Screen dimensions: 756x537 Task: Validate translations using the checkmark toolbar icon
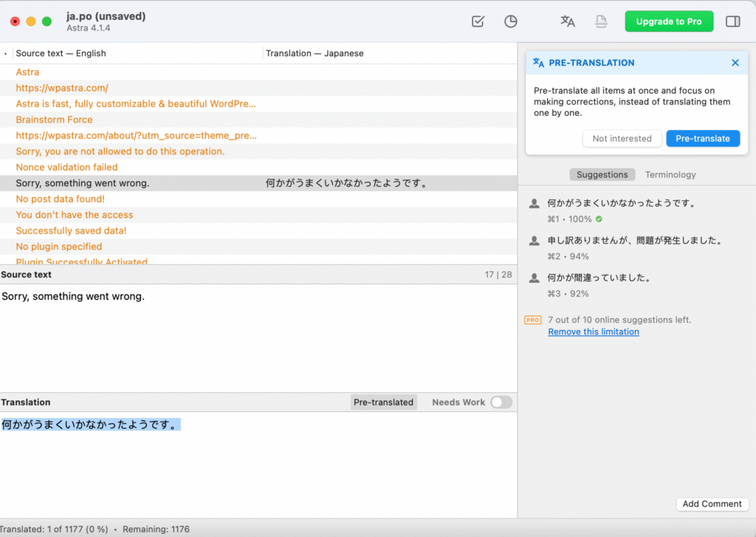(477, 21)
